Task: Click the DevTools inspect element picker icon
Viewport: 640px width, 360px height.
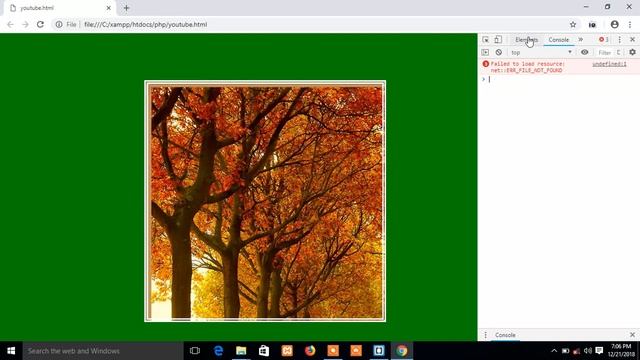Action: point(485,40)
